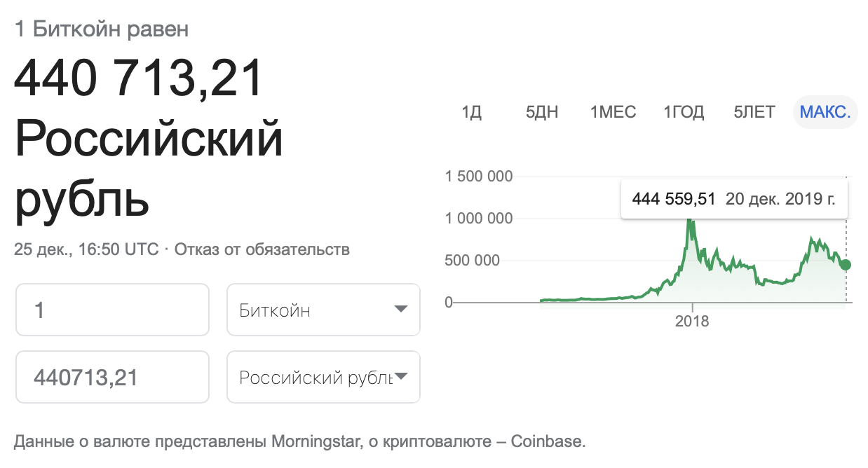Click the arrow beside Российский рубль
The width and height of the screenshot is (868, 468).
coord(401,377)
